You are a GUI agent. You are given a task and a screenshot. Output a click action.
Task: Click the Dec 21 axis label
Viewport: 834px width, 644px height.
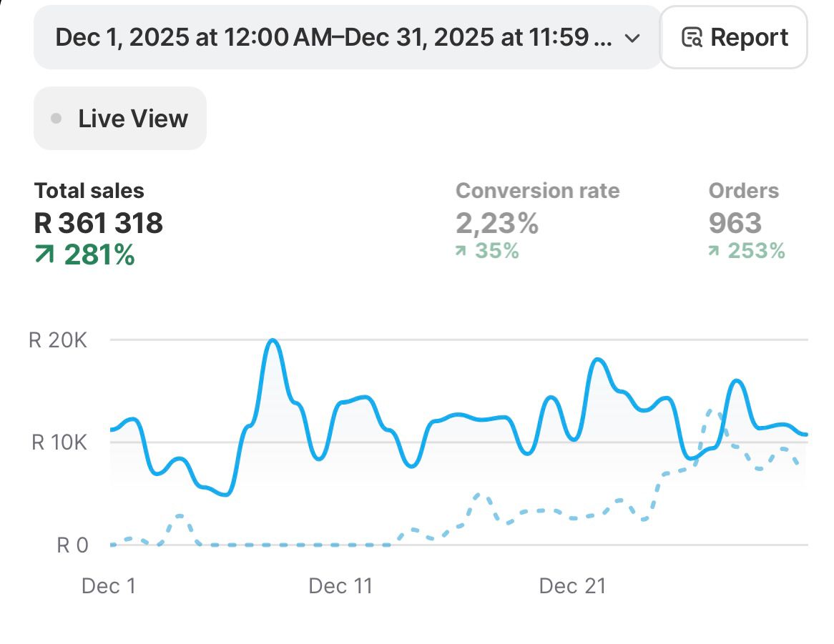[x=572, y=586]
